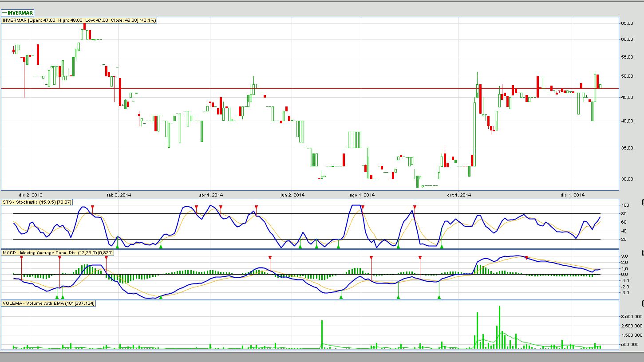The image size is (644, 362).
Task: Select the red horizontal price line
Action: [x=311, y=88]
